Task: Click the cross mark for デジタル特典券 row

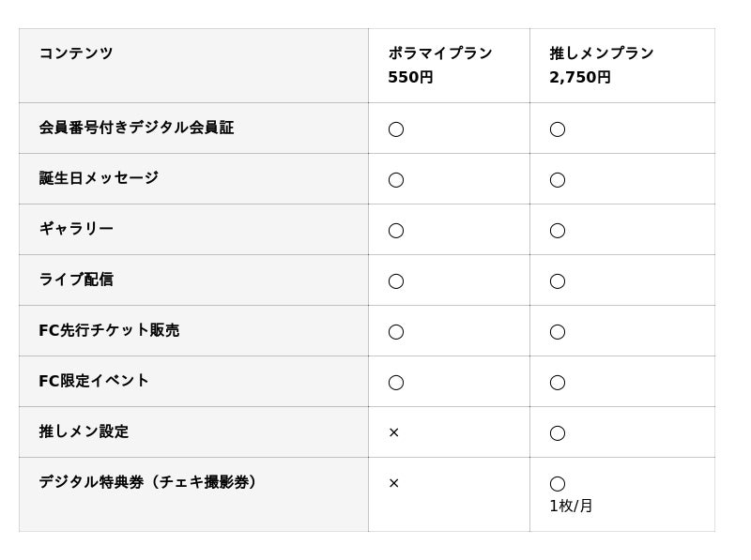Action: pos(394,483)
